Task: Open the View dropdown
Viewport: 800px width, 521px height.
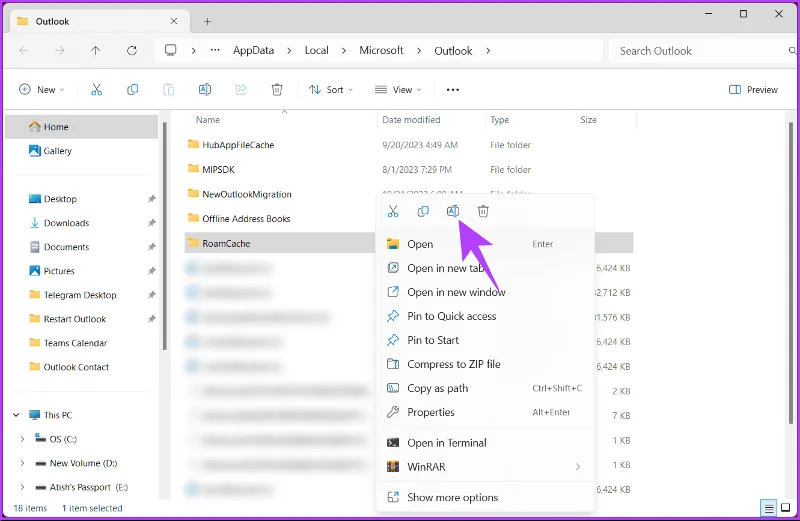Action: pos(398,90)
